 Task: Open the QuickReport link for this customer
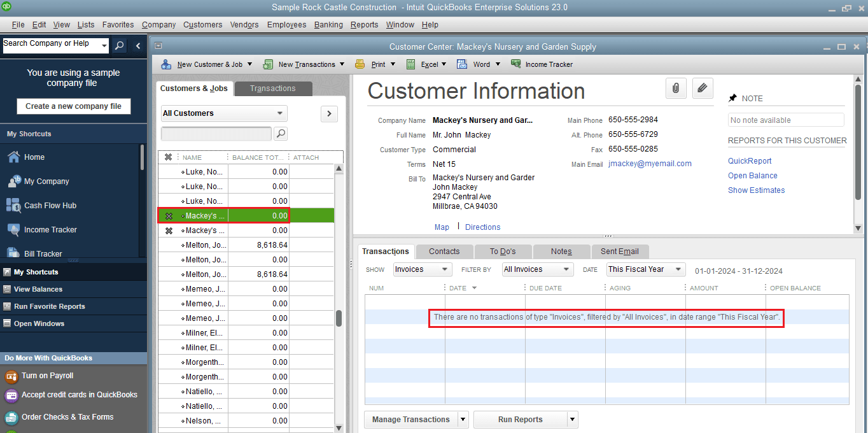tap(749, 160)
